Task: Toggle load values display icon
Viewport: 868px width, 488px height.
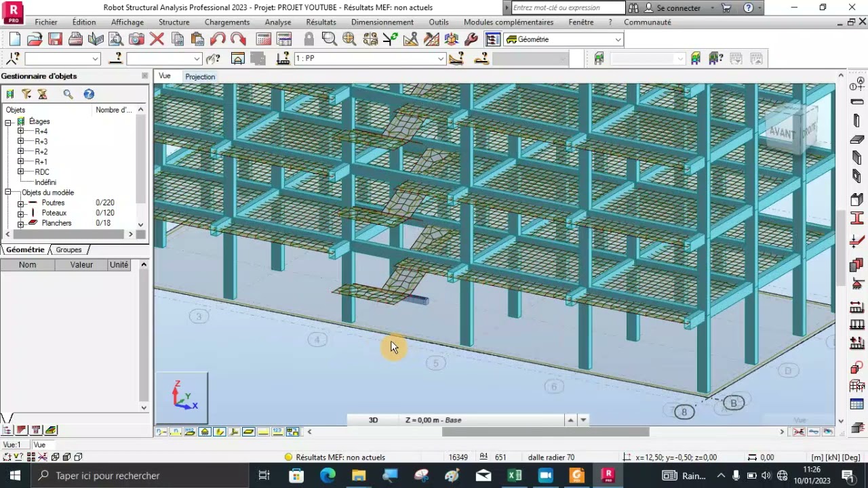Action: [277, 432]
